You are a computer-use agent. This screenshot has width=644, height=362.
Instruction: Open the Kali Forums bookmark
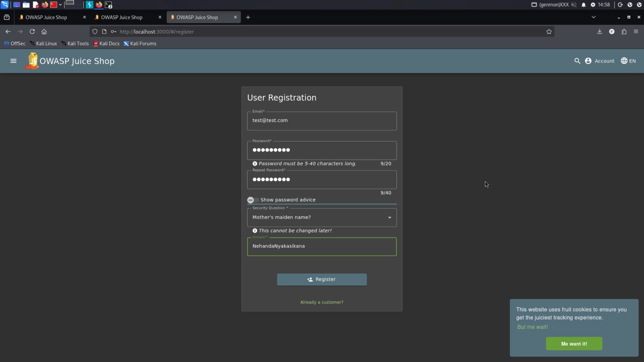click(140, 43)
